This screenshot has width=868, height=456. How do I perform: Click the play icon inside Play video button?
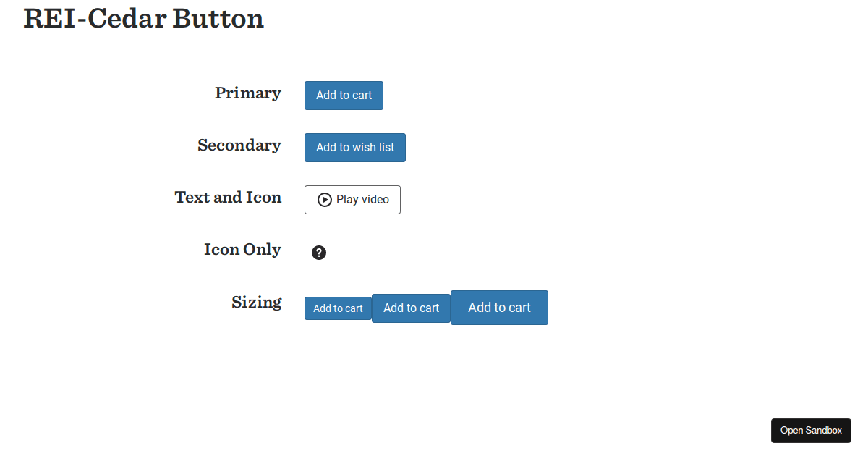tap(325, 200)
